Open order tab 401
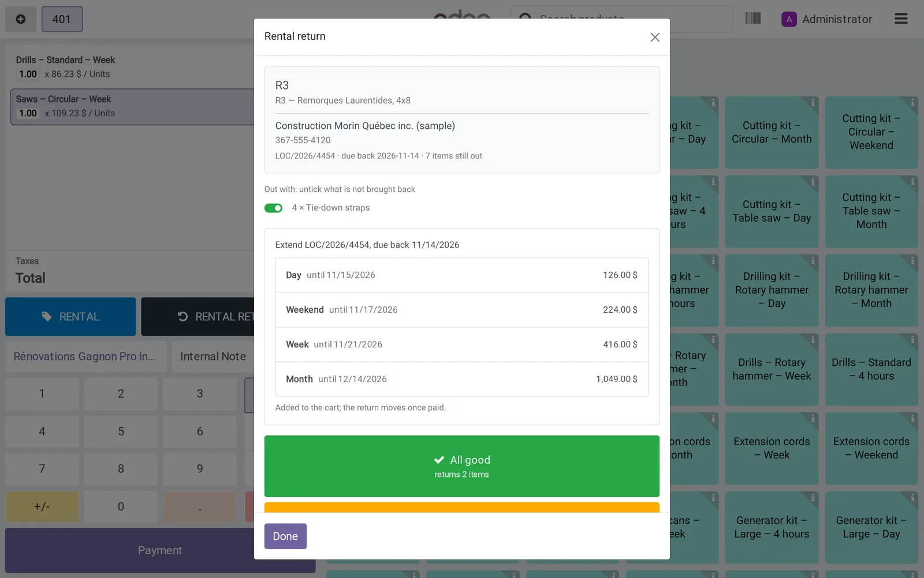The height and width of the screenshot is (578, 924). coord(62,19)
